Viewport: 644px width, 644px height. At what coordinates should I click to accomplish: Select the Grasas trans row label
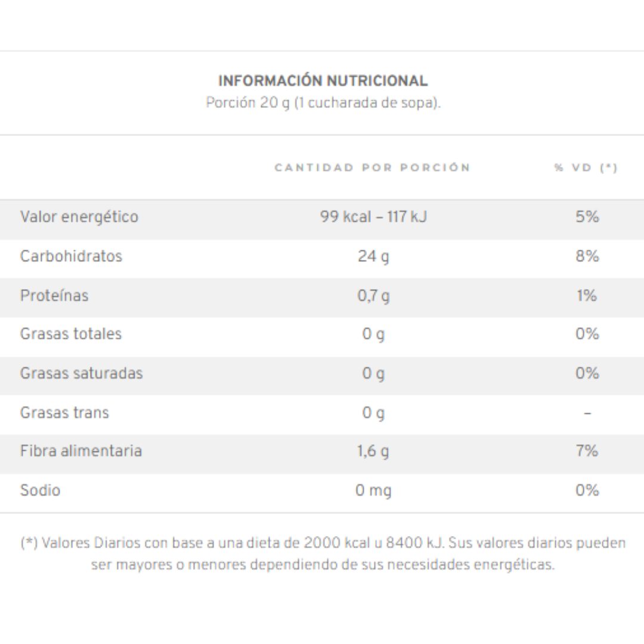click(x=64, y=413)
